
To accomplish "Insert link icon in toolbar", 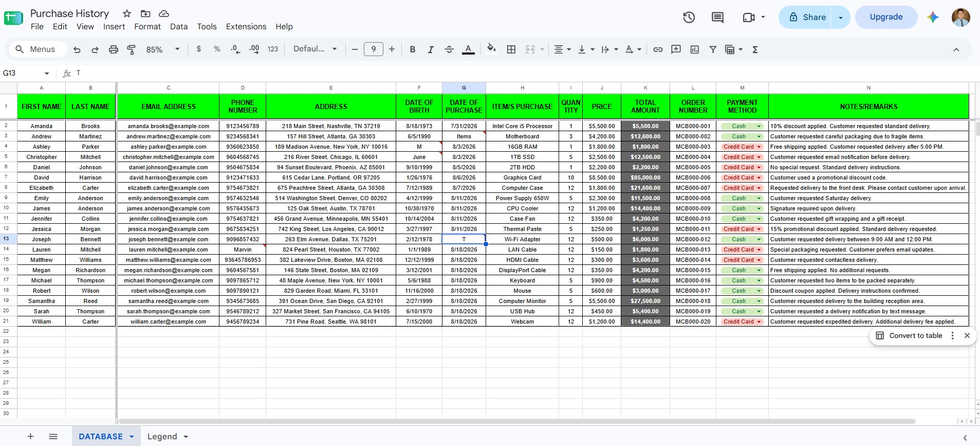I will point(658,49).
